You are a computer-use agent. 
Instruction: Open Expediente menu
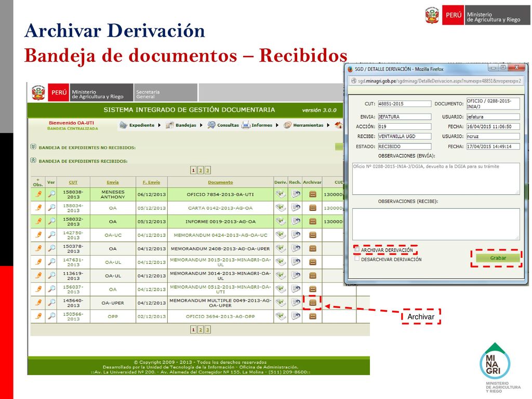point(140,125)
